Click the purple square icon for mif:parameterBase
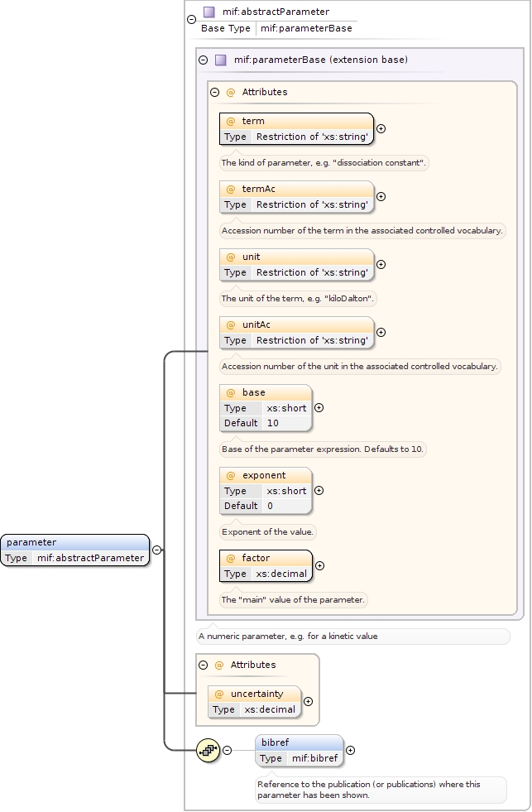532x812 pixels. click(221, 60)
